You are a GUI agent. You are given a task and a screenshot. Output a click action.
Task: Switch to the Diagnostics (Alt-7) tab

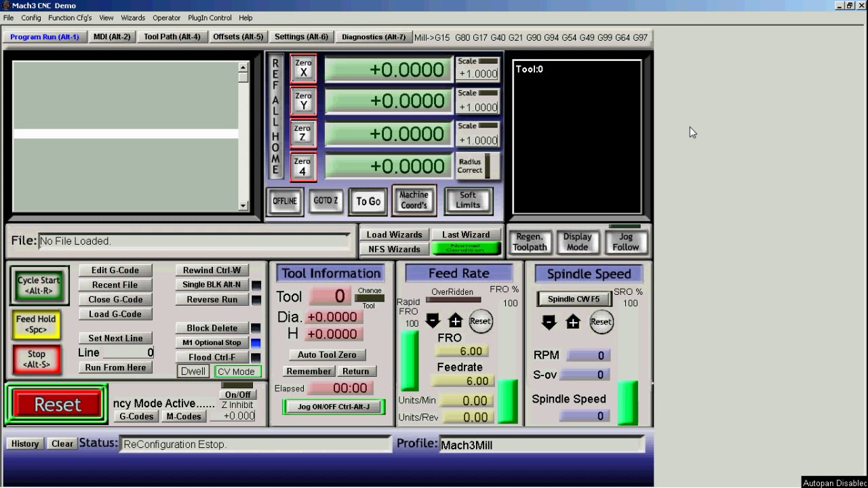[374, 37]
